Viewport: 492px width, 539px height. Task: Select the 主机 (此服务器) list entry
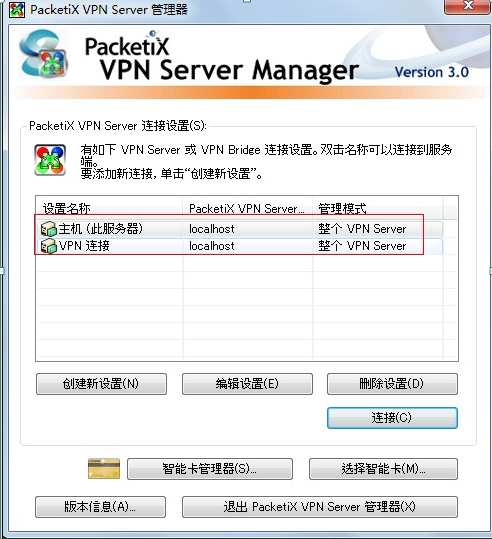[x=239, y=229]
